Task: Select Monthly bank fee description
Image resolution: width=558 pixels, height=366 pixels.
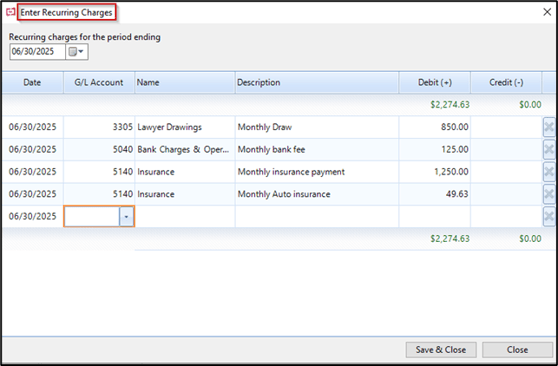Action: [317, 150]
